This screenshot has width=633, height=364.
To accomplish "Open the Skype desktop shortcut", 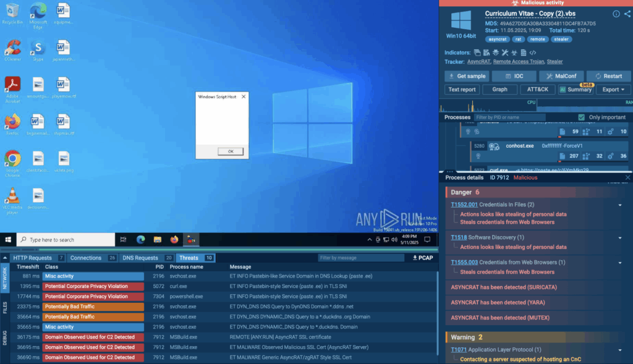I will 38,51.
